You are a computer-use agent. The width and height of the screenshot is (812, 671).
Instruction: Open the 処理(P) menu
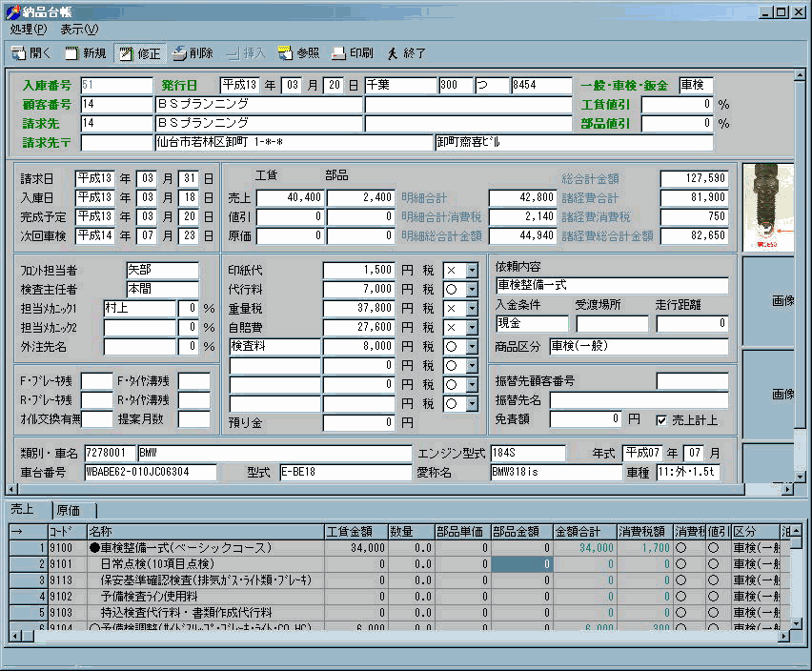pyautogui.click(x=29, y=30)
